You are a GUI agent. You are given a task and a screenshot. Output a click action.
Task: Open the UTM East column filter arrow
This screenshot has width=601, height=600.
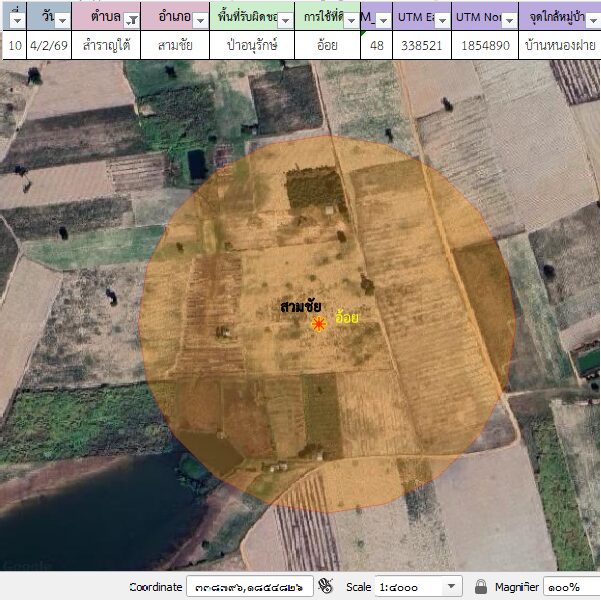(441, 19)
